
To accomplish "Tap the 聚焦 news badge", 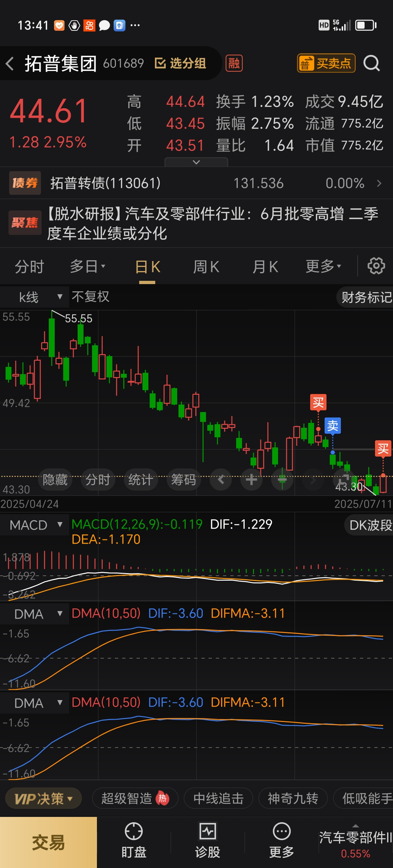I will point(25,222).
